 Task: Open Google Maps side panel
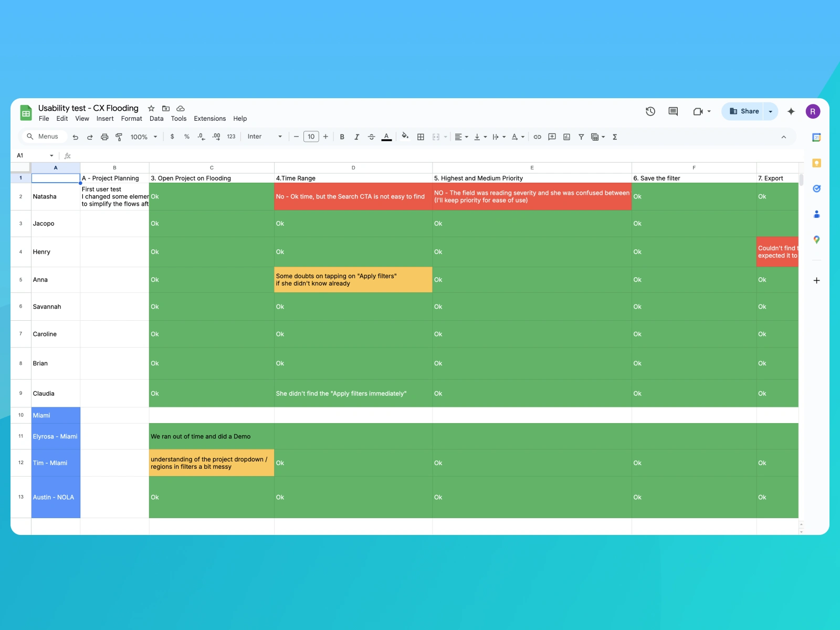pos(816,239)
